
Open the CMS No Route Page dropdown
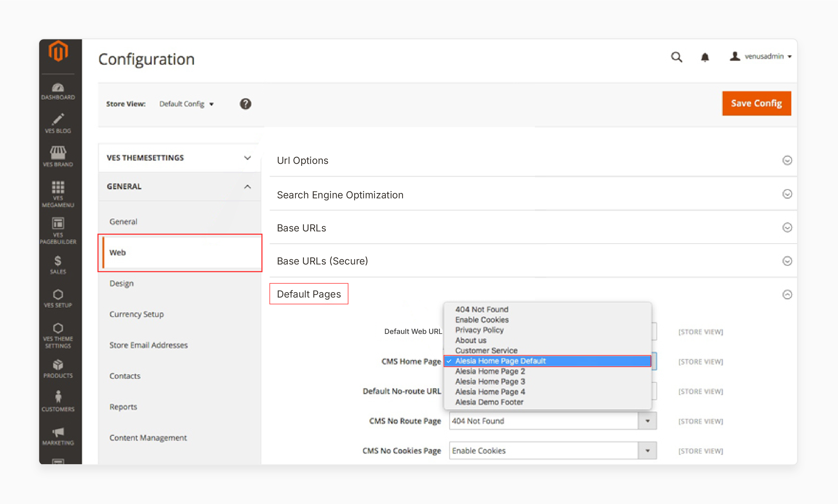coord(553,421)
